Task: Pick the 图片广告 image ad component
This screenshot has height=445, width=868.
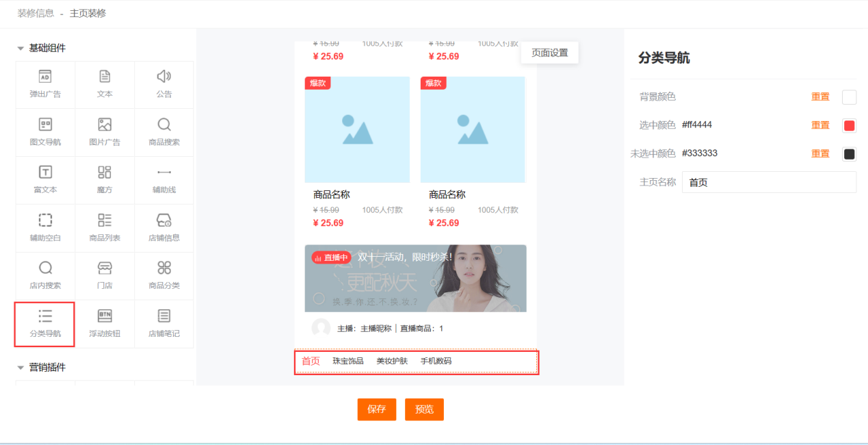Action: click(105, 132)
